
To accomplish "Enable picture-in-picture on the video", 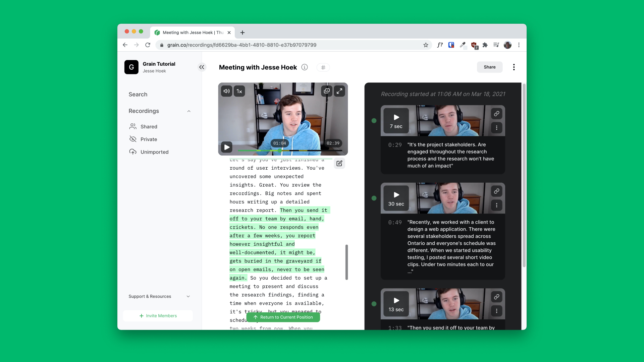I will [327, 91].
